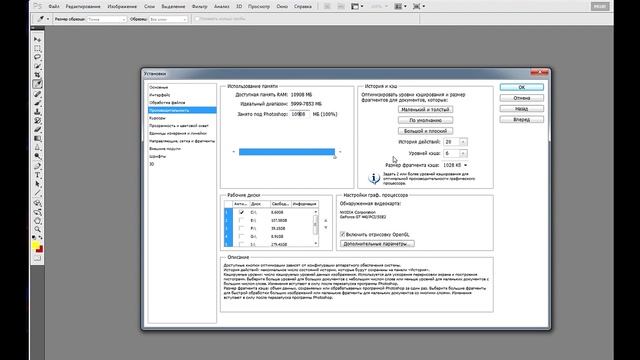Viewport: 640px width, 360px height.
Task: Check scratch disk row 3 checkbox
Action: (241, 229)
